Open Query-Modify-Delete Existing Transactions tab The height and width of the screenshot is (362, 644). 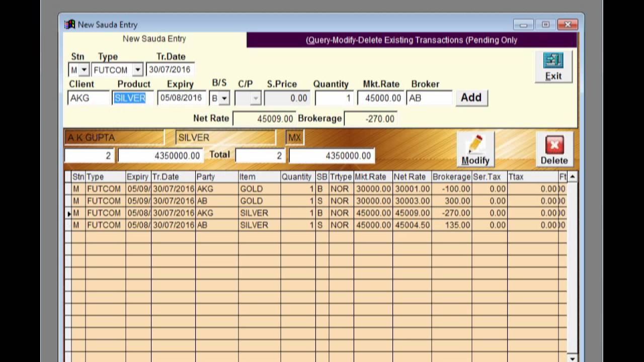tap(412, 40)
